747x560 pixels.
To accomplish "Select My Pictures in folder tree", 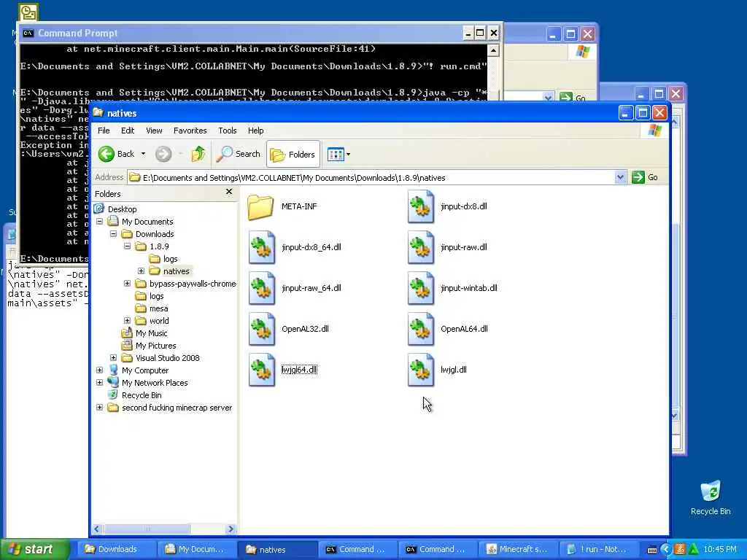I will (156, 345).
